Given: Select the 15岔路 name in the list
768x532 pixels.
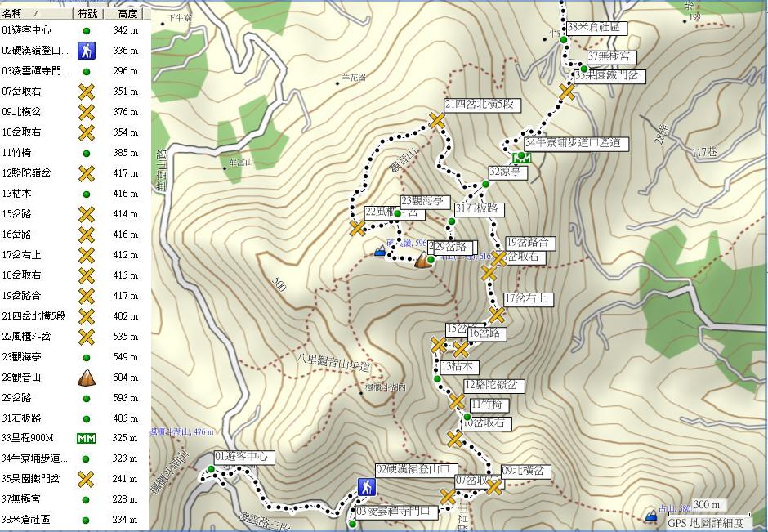Looking at the screenshot, I should pos(16,214).
